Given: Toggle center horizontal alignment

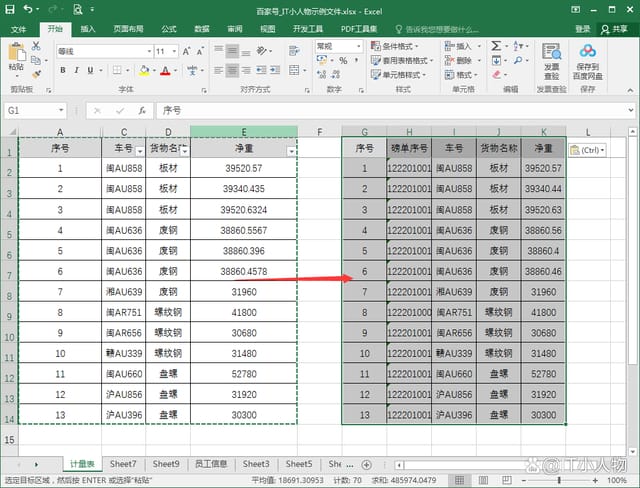Looking at the screenshot, I should click(x=232, y=70).
